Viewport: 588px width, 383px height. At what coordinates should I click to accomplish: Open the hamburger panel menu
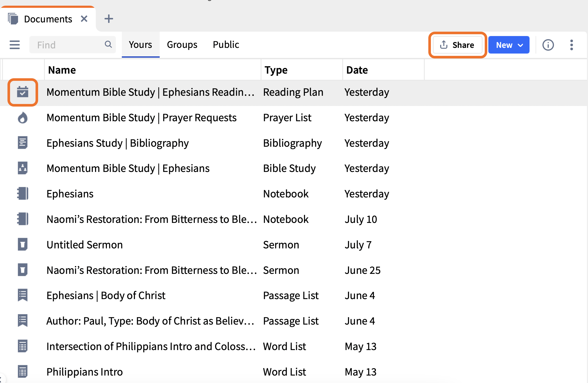(x=15, y=45)
